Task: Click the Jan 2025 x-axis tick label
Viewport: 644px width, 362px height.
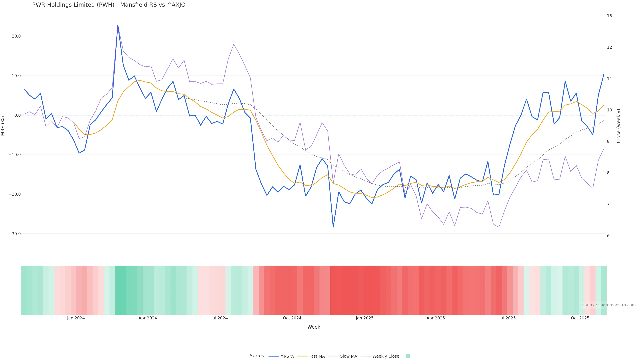Action: click(364, 318)
